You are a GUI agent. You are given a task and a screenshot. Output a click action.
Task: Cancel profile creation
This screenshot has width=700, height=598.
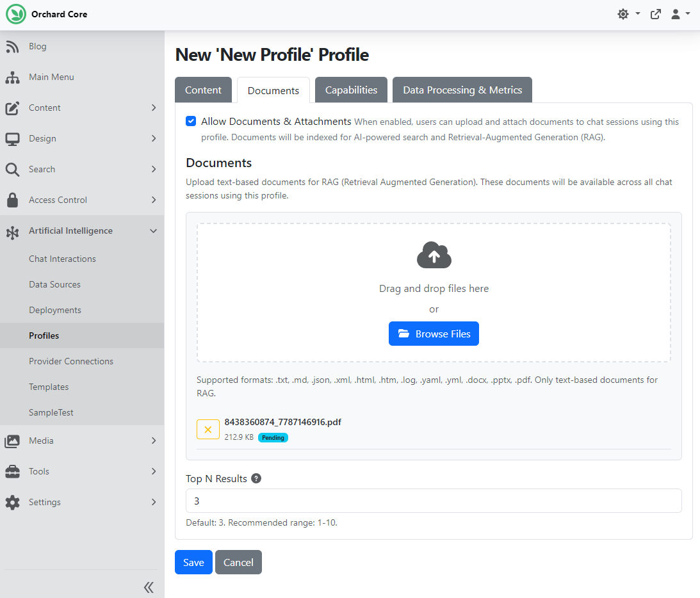[238, 562]
